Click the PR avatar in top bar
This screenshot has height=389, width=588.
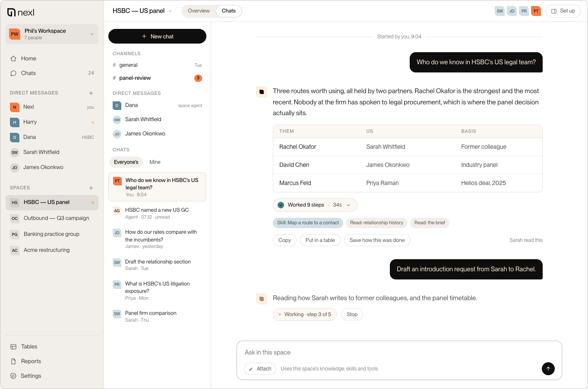[x=524, y=11]
